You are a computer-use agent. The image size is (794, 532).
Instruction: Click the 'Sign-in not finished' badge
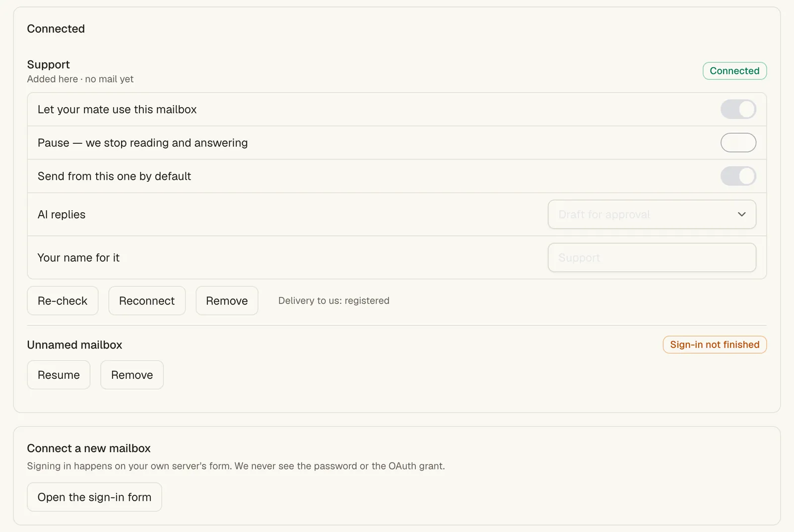point(715,345)
